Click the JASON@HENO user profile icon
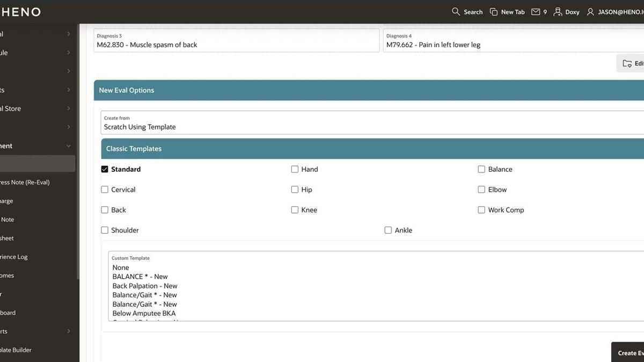The image size is (644, 362). pos(590,11)
